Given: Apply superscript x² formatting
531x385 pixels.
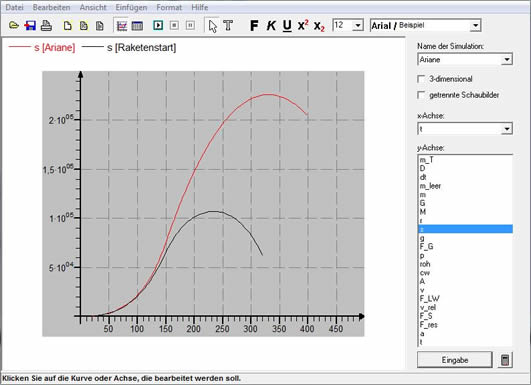Looking at the screenshot, I should (x=303, y=25).
